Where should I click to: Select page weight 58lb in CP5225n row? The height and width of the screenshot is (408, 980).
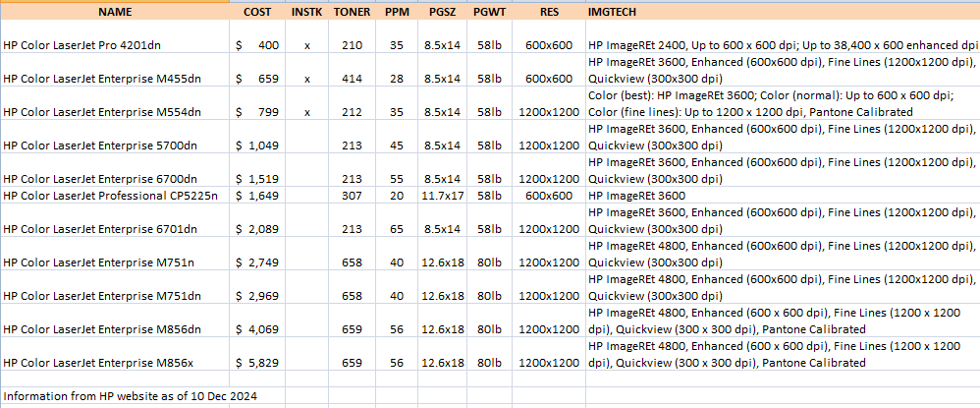(489, 196)
